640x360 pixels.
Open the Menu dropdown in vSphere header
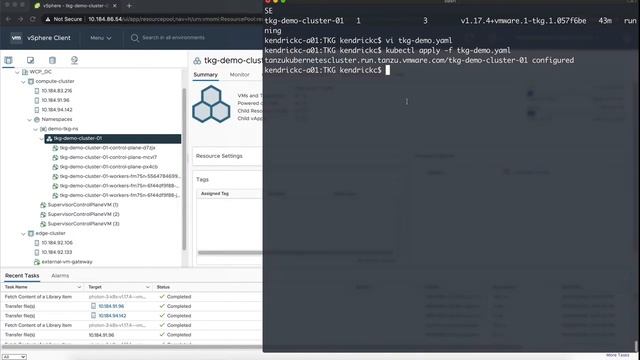pos(100,38)
